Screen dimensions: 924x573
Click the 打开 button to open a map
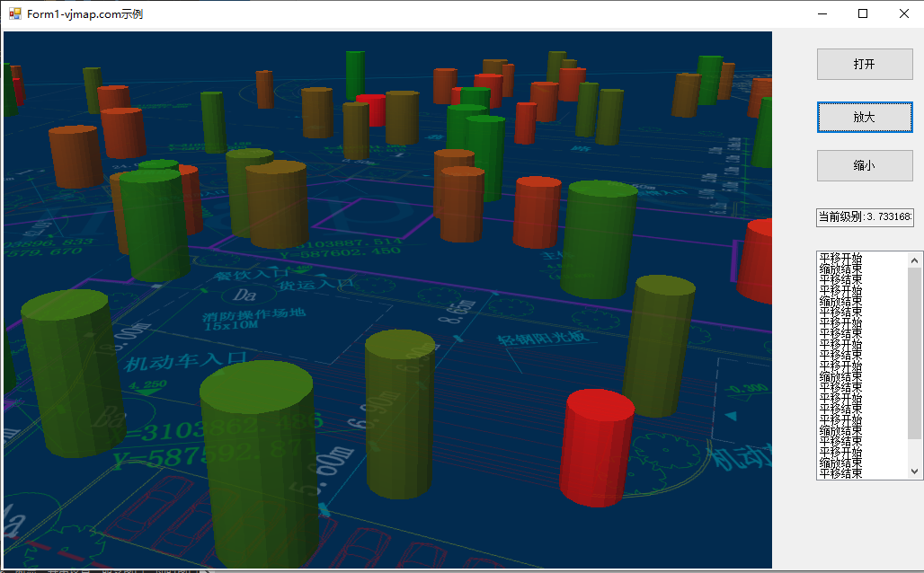[x=865, y=64]
